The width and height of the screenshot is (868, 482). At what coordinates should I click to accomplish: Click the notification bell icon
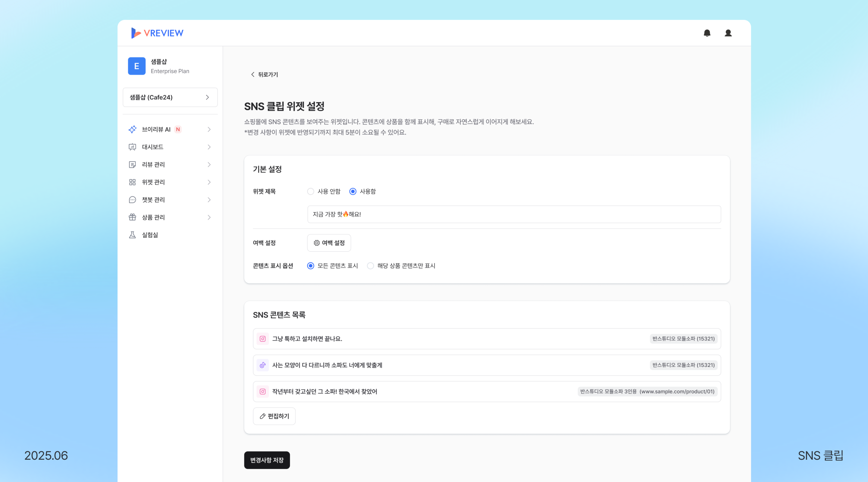point(707,33)
